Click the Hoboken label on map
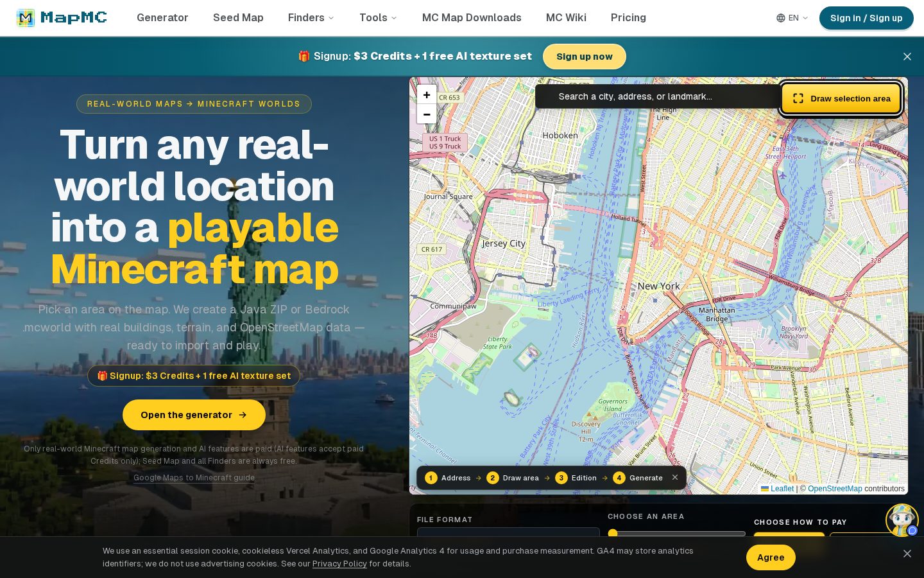The height and width of the screenshot is (578, 924). click(x=560, y=136)
